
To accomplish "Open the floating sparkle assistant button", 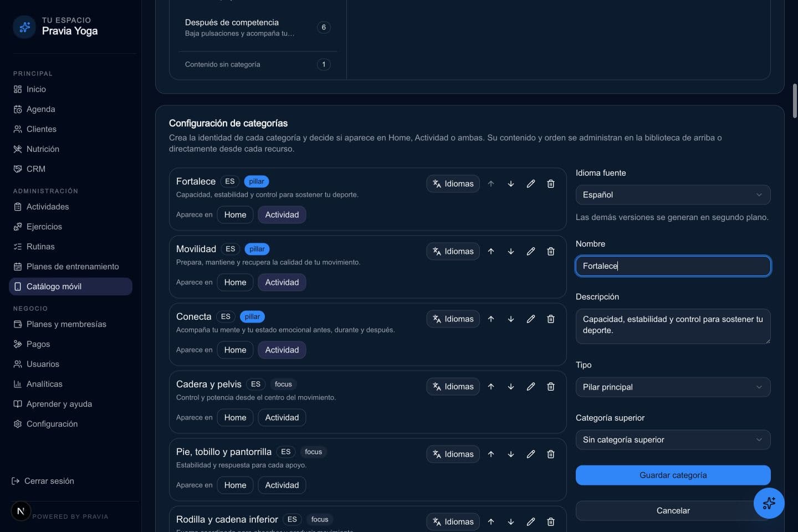I will [x=769, y=503].
